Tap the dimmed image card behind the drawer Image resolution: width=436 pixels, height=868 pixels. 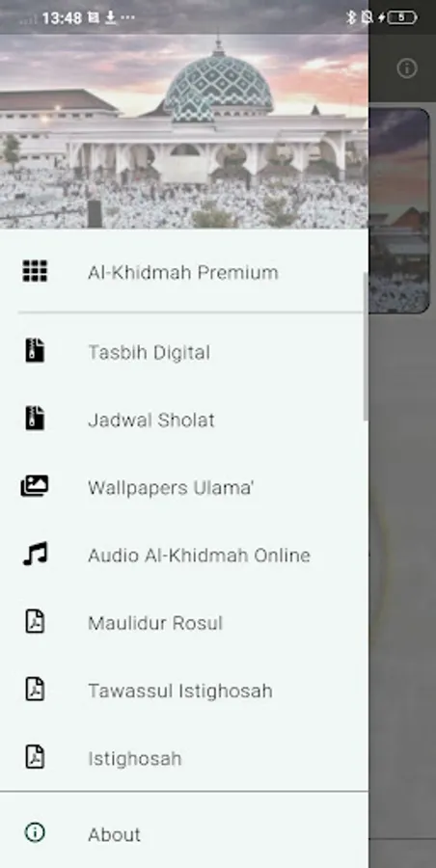pyautogui.click(x=399, y=211)
